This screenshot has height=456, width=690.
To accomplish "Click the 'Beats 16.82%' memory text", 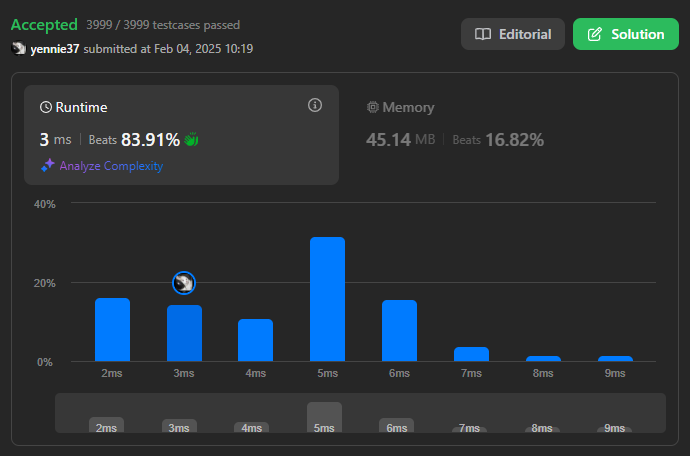I will pos(498,140).
